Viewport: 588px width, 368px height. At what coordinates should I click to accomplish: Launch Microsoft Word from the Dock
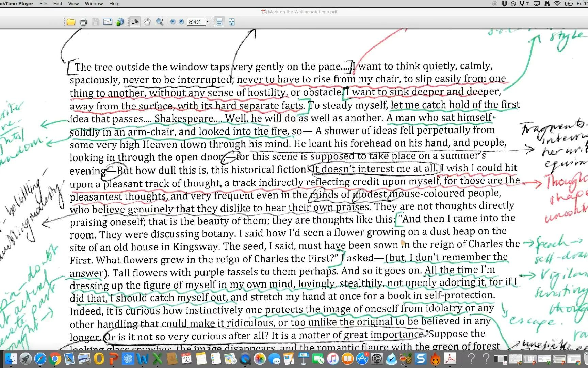[x=143, y=359]
